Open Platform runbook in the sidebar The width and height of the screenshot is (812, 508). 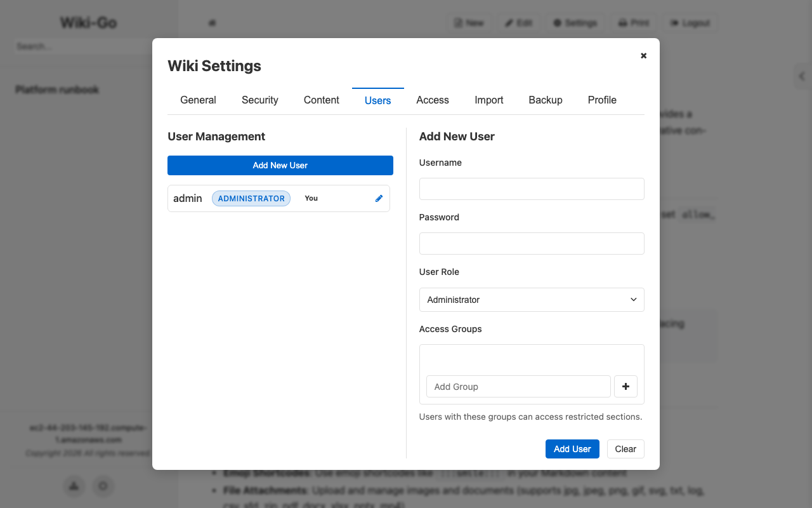(x=57, y=90)
